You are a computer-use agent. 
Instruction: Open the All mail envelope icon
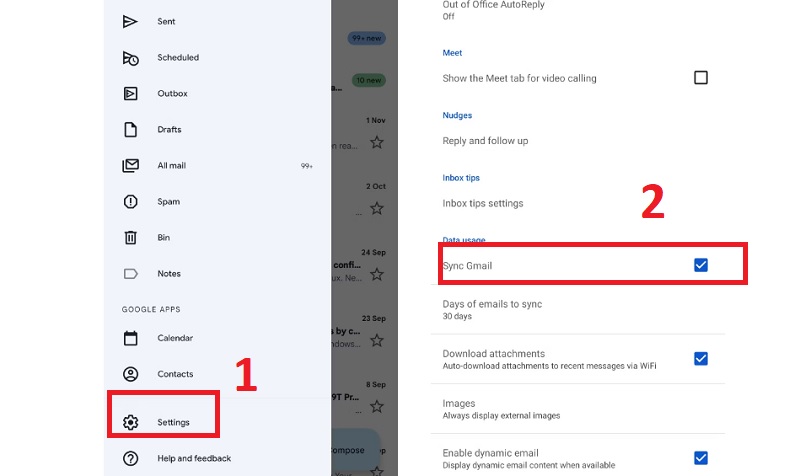click(x=131, y=165)
